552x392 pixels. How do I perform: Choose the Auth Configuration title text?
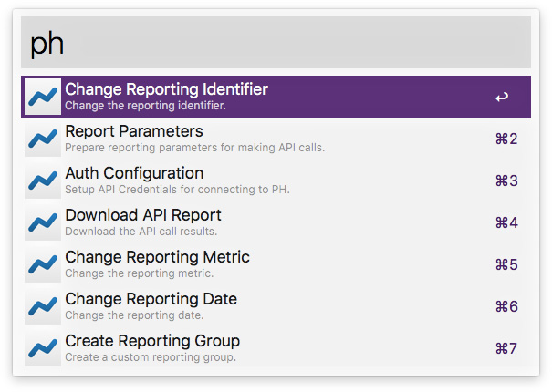(x=134, y=173)
